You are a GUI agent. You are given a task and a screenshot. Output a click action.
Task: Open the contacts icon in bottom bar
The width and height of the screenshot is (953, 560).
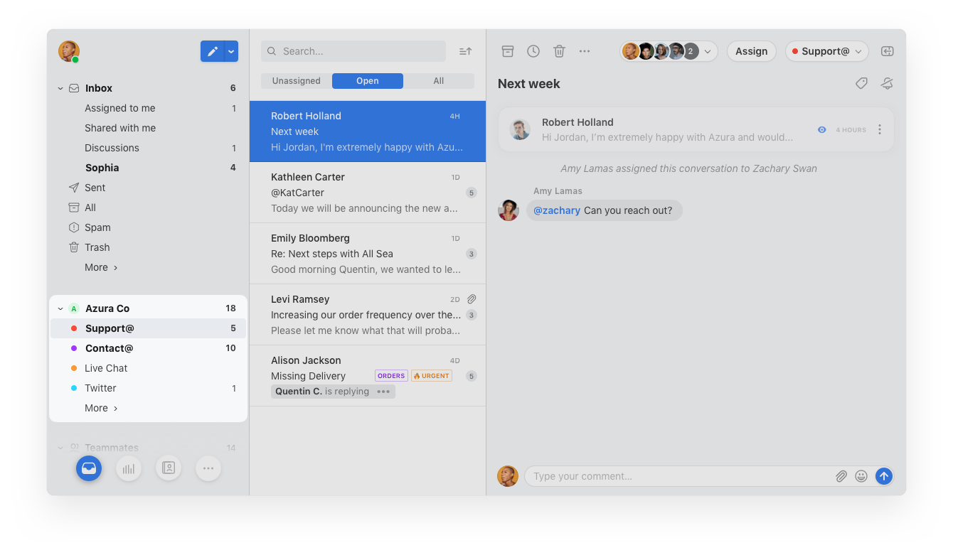(x=169, y=468)
